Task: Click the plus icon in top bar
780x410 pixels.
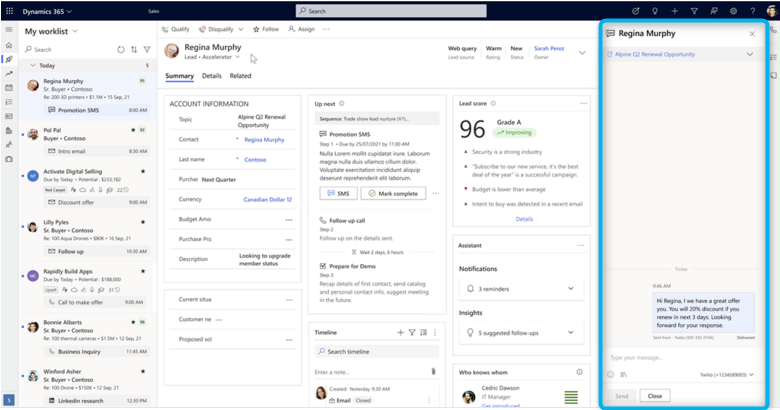Action: (x=675, y=11)
